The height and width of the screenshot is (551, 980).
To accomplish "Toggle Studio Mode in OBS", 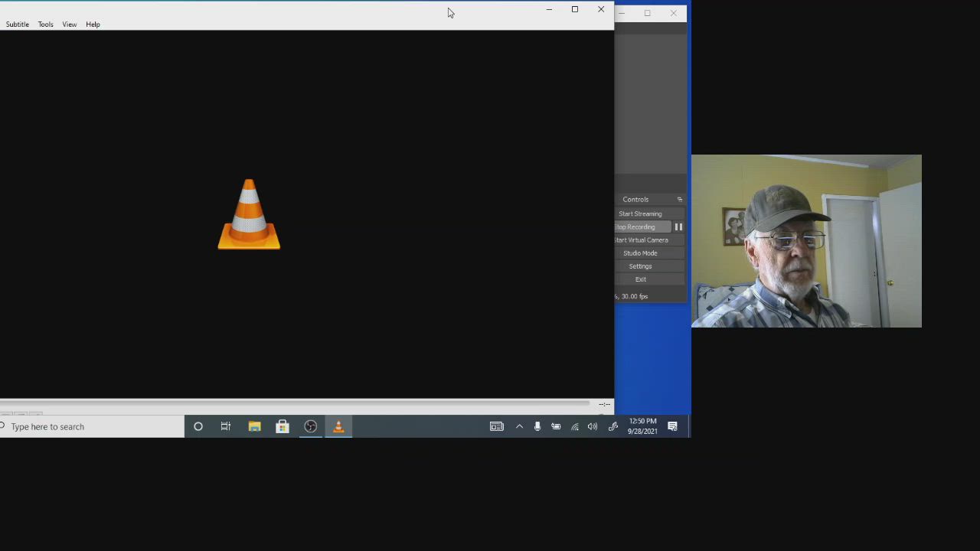I will click(x=640, y=253).
